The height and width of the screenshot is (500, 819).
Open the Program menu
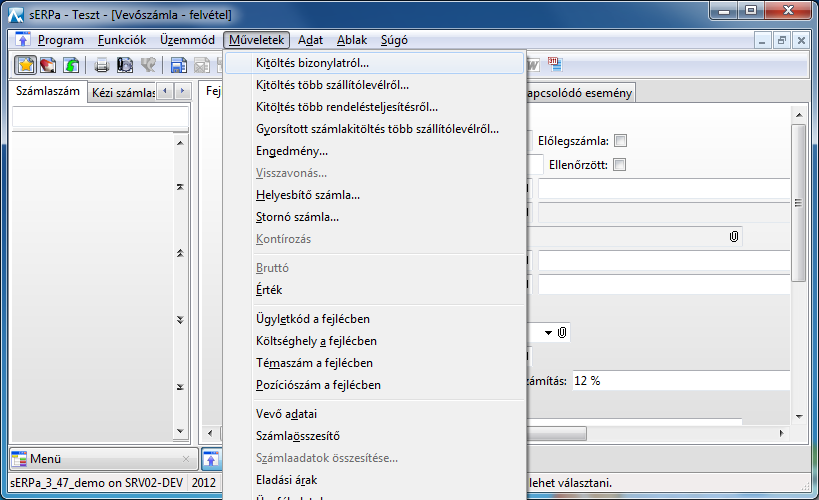pos(61,40)
